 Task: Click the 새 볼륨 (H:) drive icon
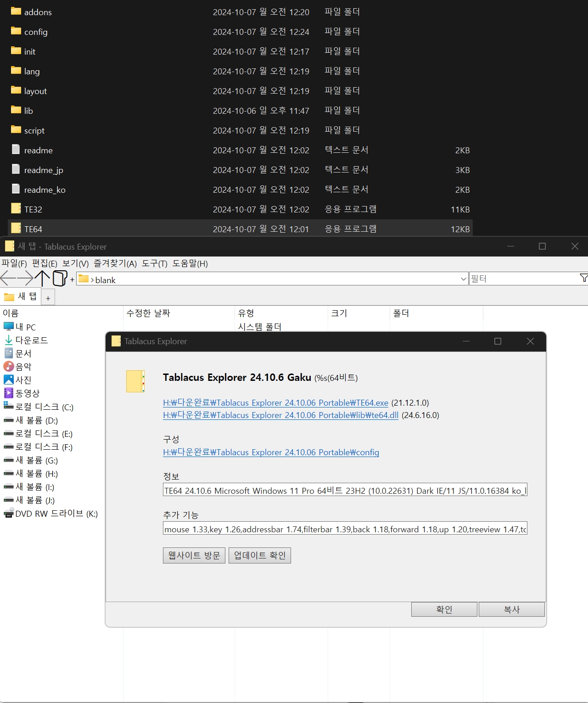coord(9,473)
